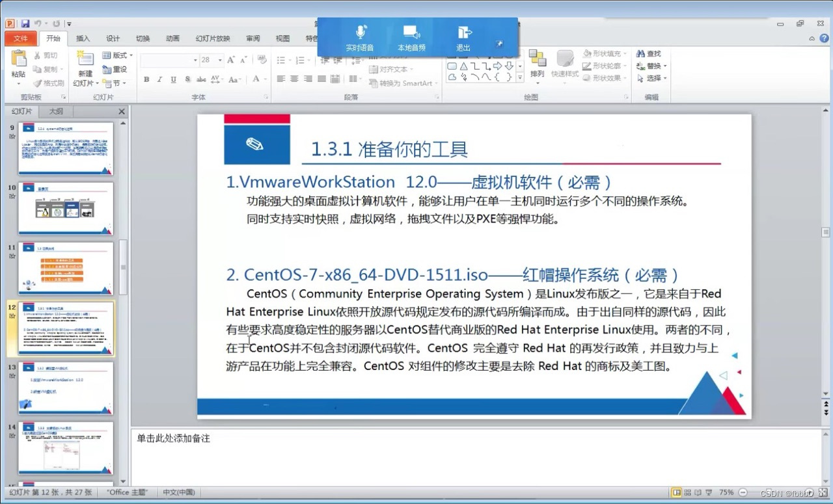The width and height of the screenshot is (833, 504).
Task: Click the 中文(中国) language indicator
Action: (x=179, y=492)
